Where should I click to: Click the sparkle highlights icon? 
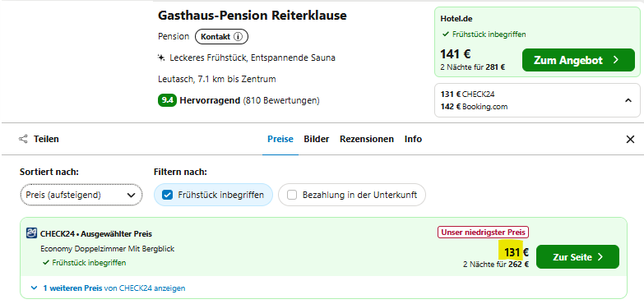point(161,58)
